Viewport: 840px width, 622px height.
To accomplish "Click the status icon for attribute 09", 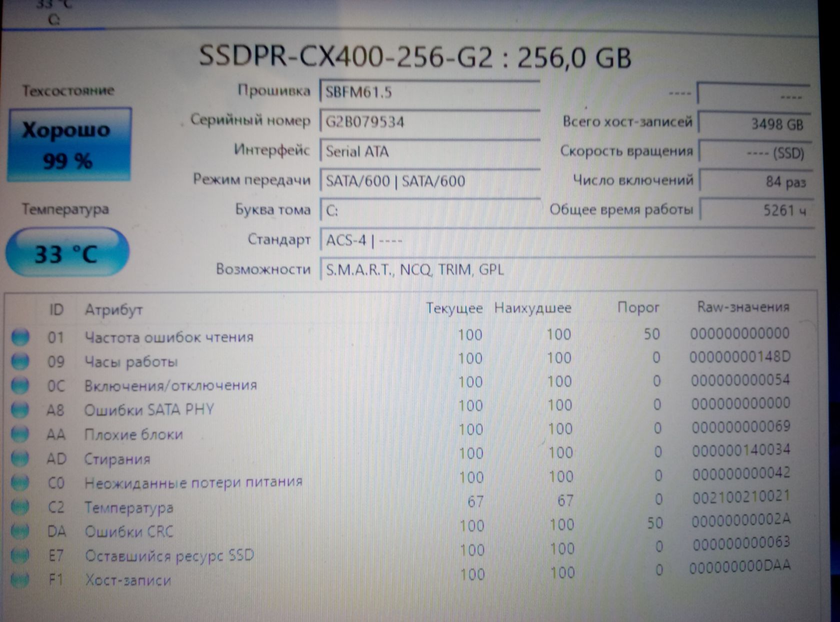I will [x=20, y=361].
